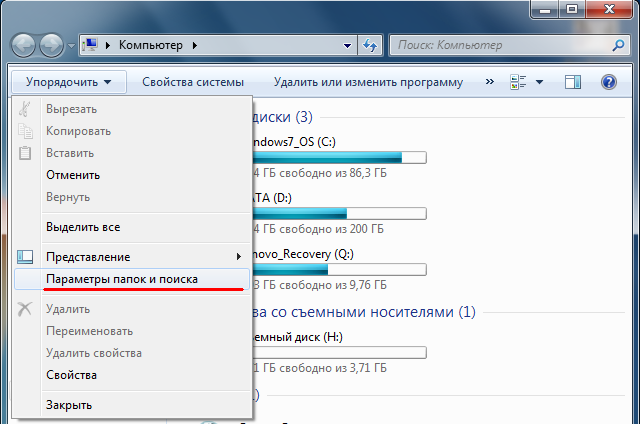Click the Refresh button in address bar
Screen dimensions: 640x424
370,45
